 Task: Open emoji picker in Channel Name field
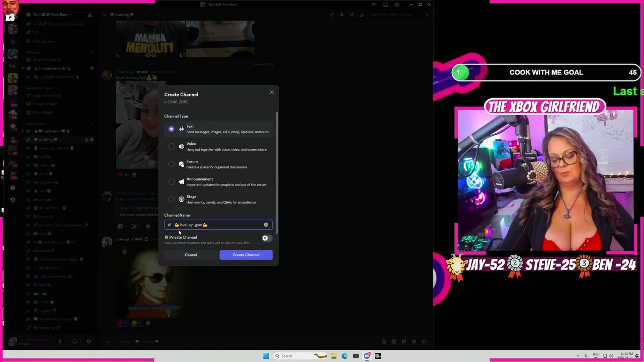pyautogui.click(x=266, y=225)
